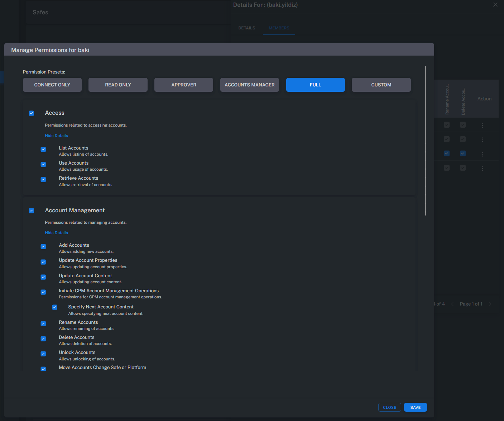Select the MEMBERS tab
The width and height of the screenshot is (504, 421).
click(x=279, y=28)
